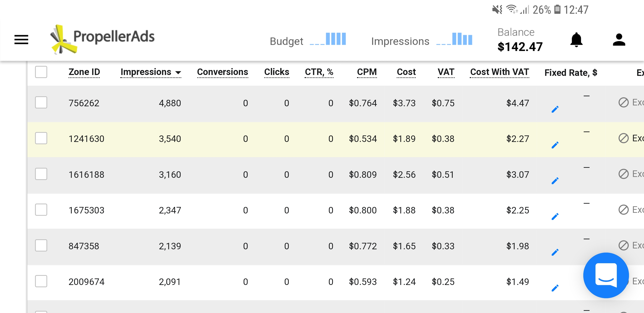Sort table by Cost header

click(x=406, y=72)
